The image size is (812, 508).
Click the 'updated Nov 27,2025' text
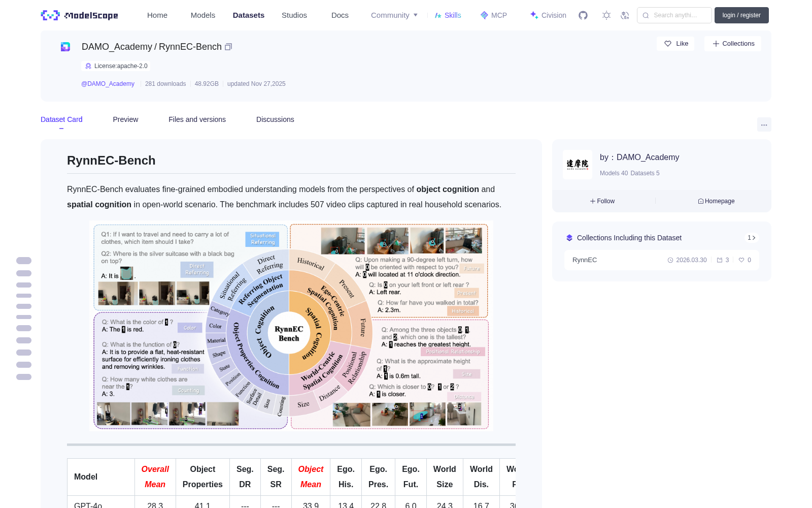[256, 84]
